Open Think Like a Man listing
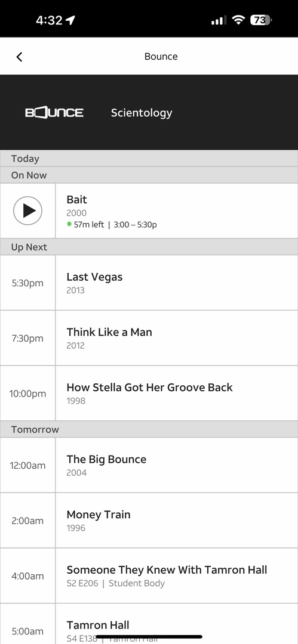The width and height of the screenshot is (298, 644). tap(149, 338)
